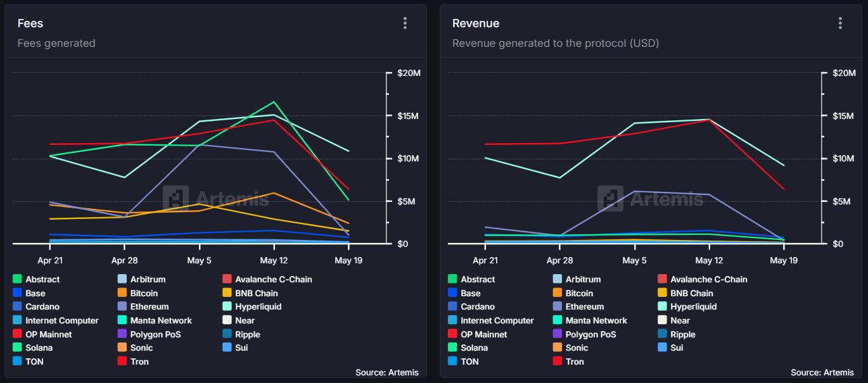The image size is (868, 383).
Task: Toggle Ripple series in Fees legend
Action: [x=241, y=334]
